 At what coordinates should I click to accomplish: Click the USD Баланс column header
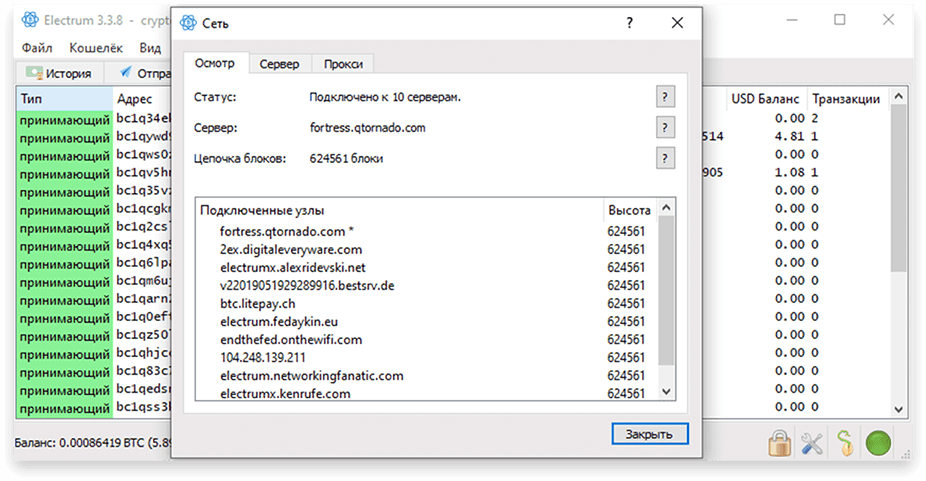tap(765, 99)
